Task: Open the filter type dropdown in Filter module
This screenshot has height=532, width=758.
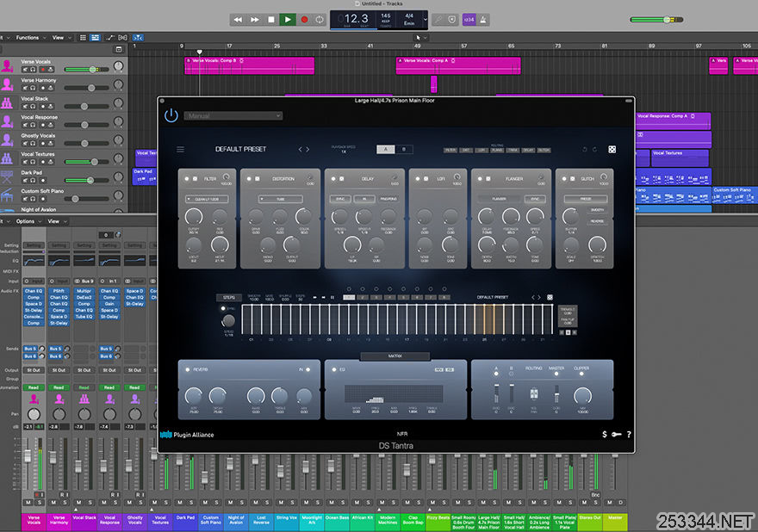Action: pyautogui.click(x=207, y=199)
